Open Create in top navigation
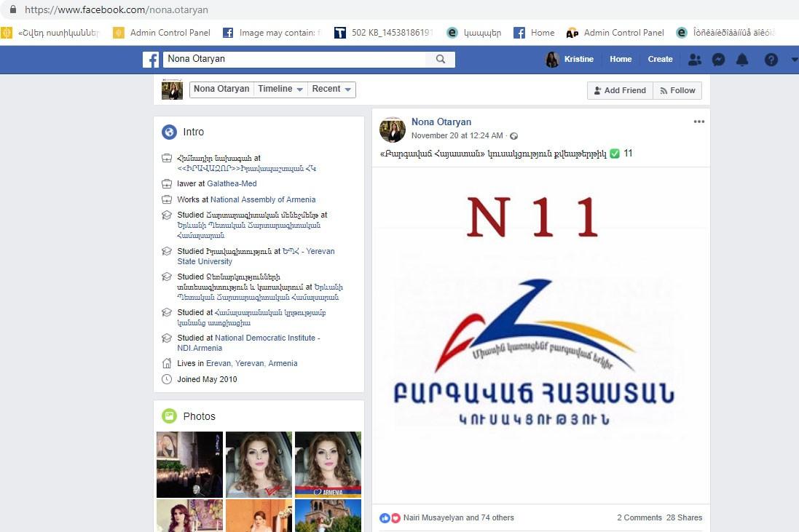 click(661, 60)
